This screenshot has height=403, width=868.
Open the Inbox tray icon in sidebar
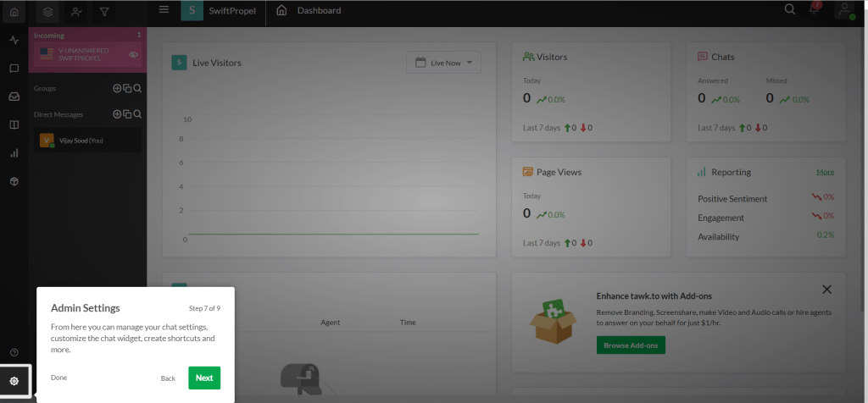tap(14, 97)
